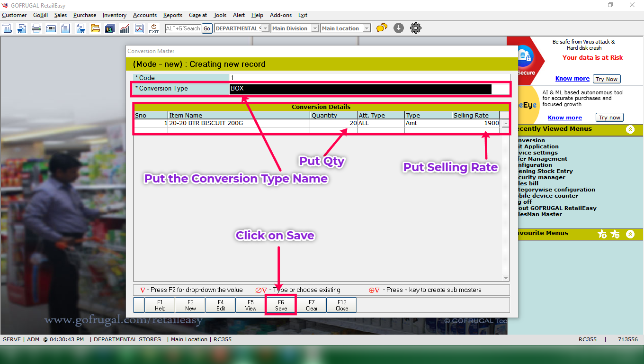Open the Inventory menu

(x=115, y=15)
